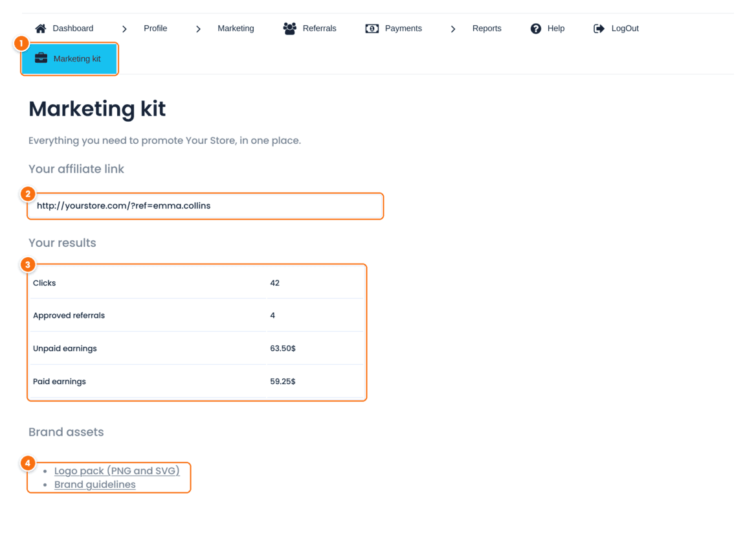Go to the Payments menu item
This screenshot has width=756, height=539.
(403, 29)
